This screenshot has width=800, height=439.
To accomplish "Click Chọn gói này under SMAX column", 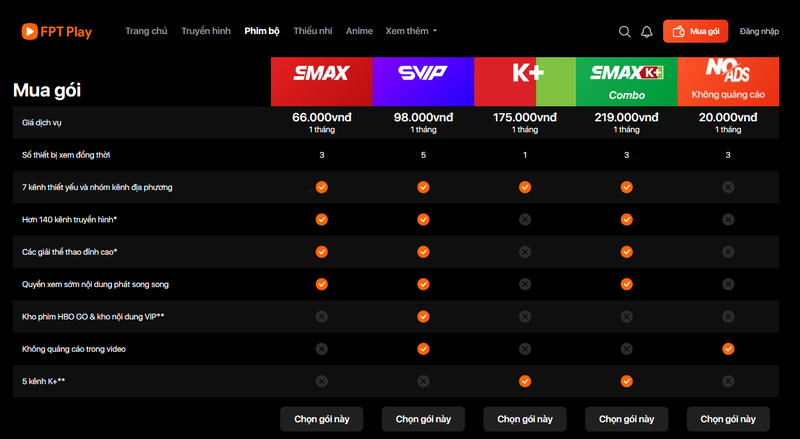I will click(321, 419).
